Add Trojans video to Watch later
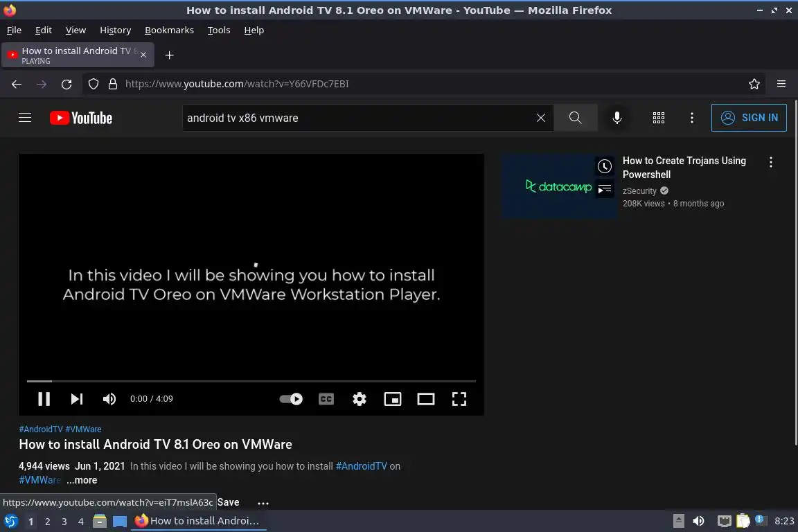 pyautogui.click(x=605, y=166)
